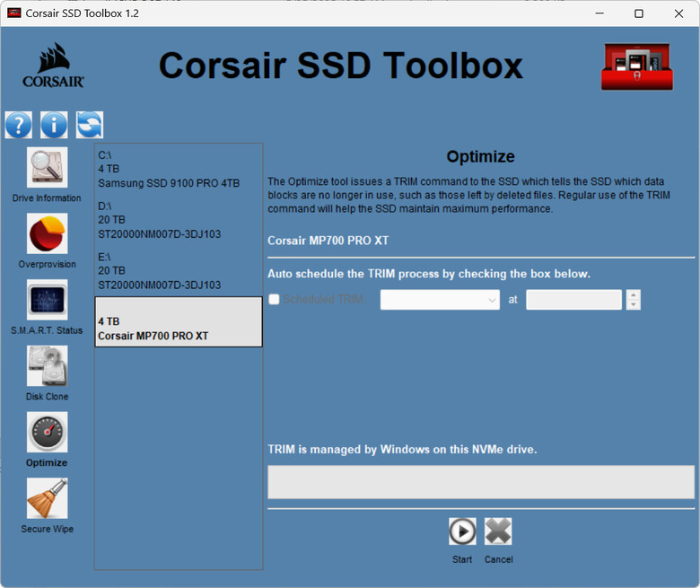This screenshot has width=700, height=588.
Task: Click the Cancel label
Action: [499, 559]
